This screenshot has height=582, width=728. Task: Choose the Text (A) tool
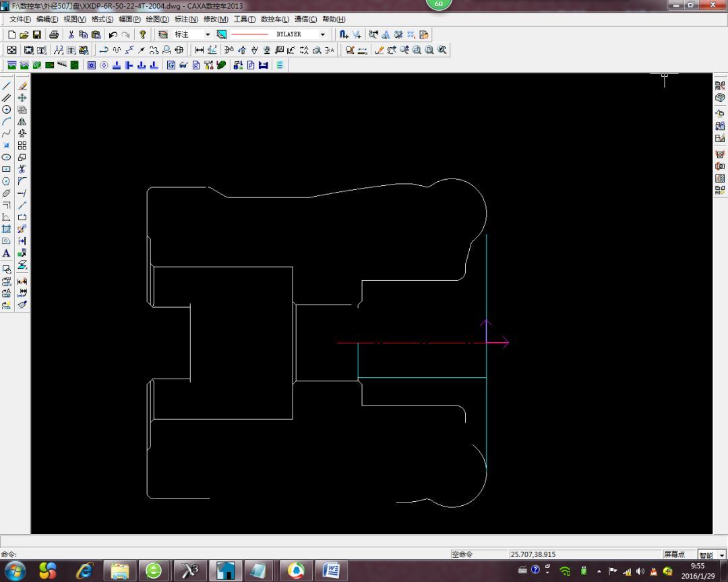(x=6, y=253)
